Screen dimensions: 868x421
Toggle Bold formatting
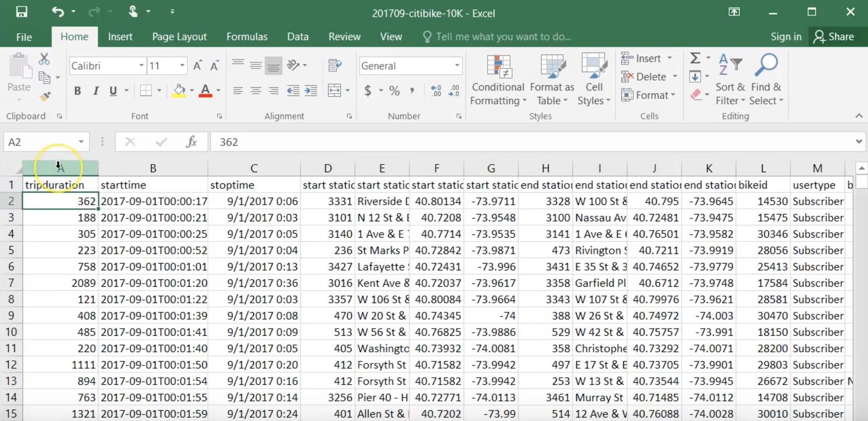[x=78, y=91]
